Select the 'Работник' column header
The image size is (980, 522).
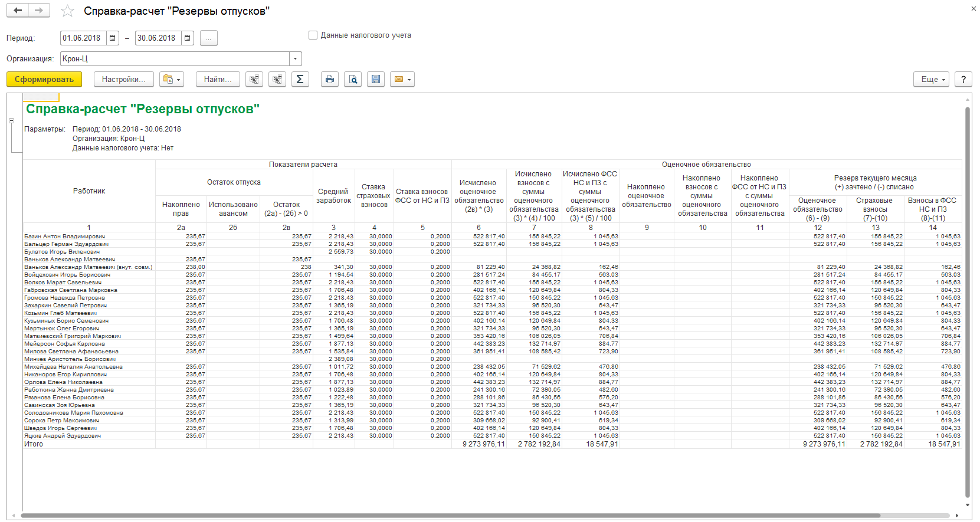pyautogui.click(x=89, y=191)
